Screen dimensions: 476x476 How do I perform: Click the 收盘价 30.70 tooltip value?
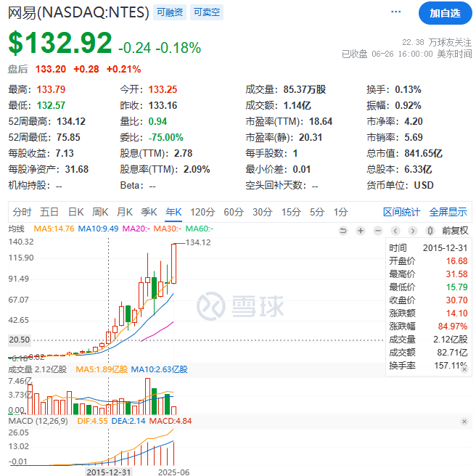456,300
